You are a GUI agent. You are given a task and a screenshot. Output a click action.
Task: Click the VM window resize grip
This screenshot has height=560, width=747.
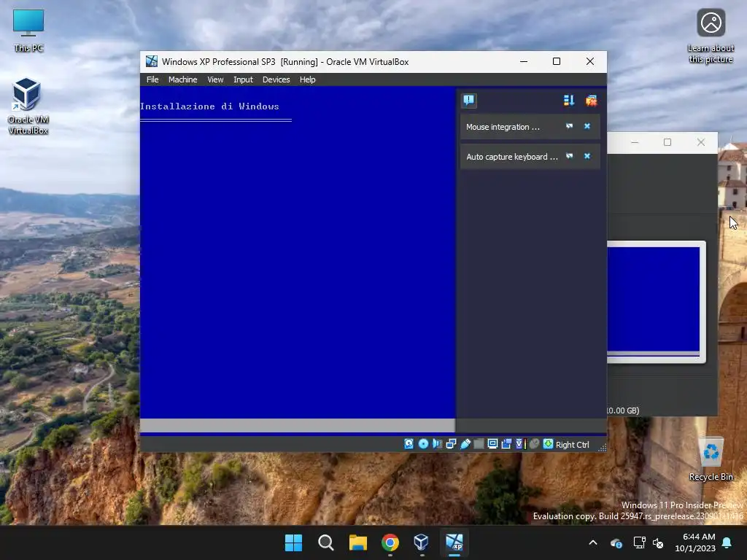602,447
